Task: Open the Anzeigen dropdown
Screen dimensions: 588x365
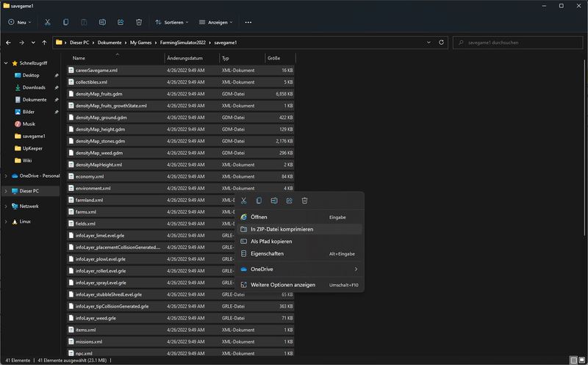Action: tap(215, 22)
